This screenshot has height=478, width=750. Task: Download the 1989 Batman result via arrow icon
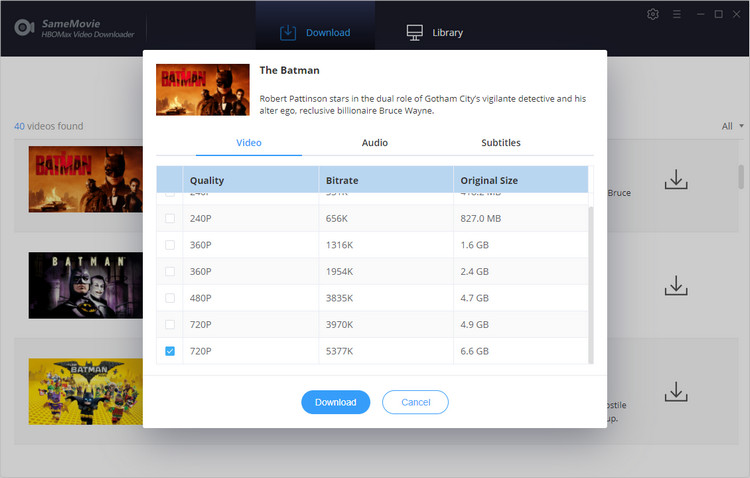click(676, 286)
